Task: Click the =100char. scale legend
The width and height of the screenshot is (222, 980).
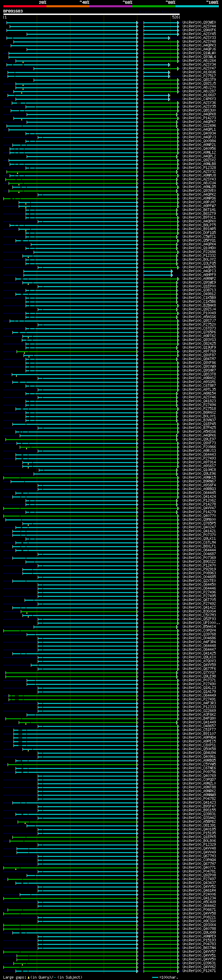Action: [x=165, y=977]
